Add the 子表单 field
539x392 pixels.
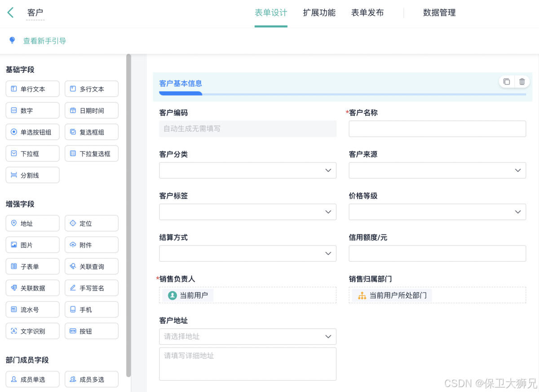32,266
